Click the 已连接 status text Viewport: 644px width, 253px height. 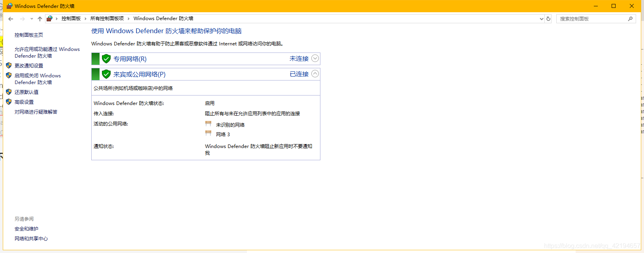299,74
